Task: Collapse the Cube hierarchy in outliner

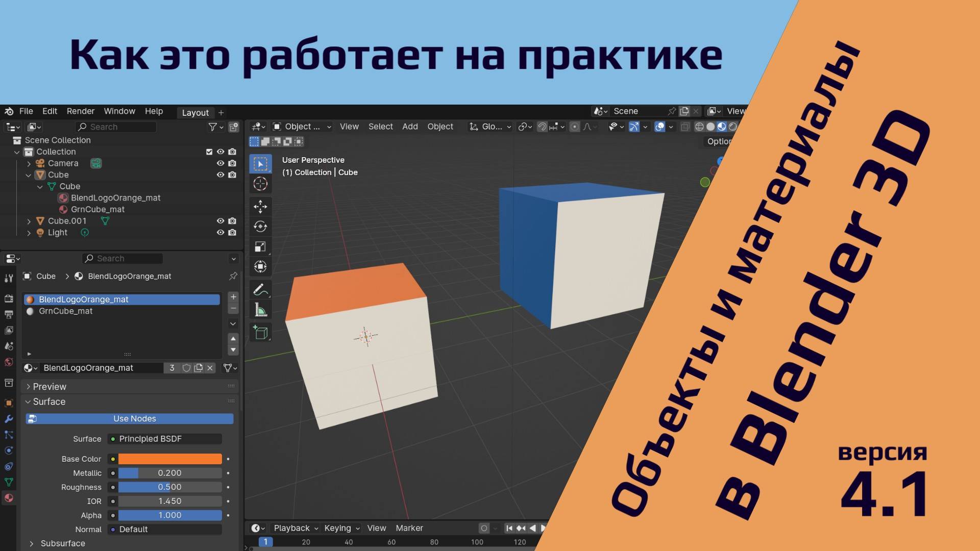Action: click(x=29, y=174)
